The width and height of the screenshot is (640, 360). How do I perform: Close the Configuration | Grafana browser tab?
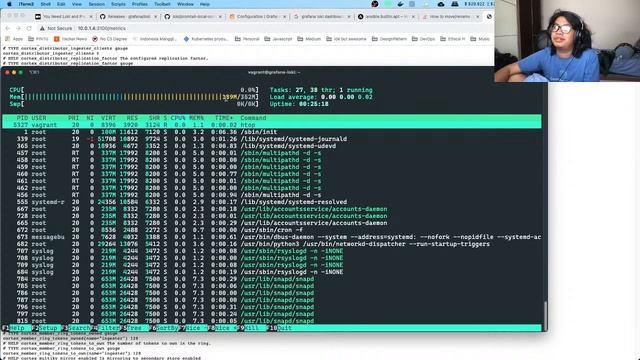pos(284,17)
